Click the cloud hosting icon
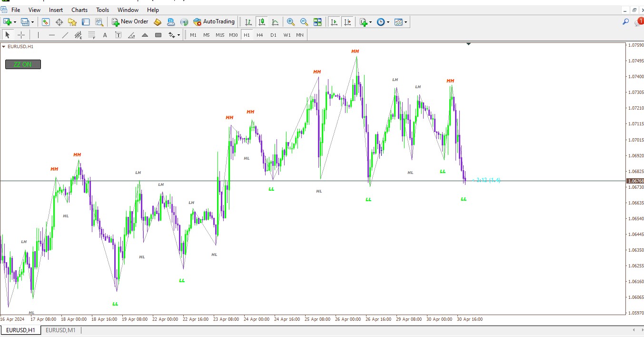The image size is (644, 337). point(171,22)
